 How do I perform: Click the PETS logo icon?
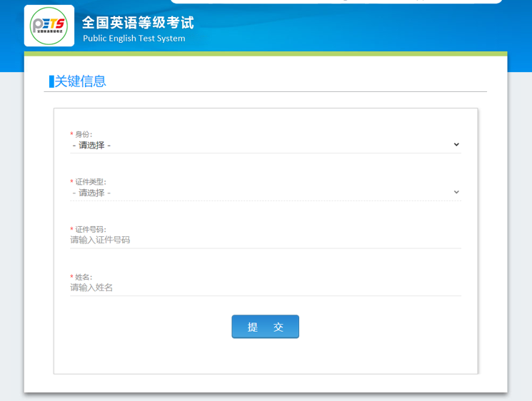tap(49, 26)
